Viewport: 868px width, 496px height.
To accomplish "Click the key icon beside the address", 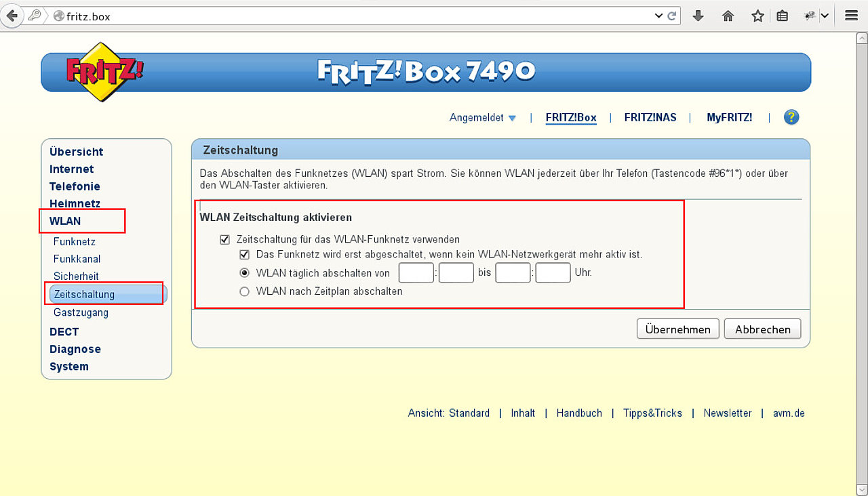I will pyautogui.click(x=33, y=16).
